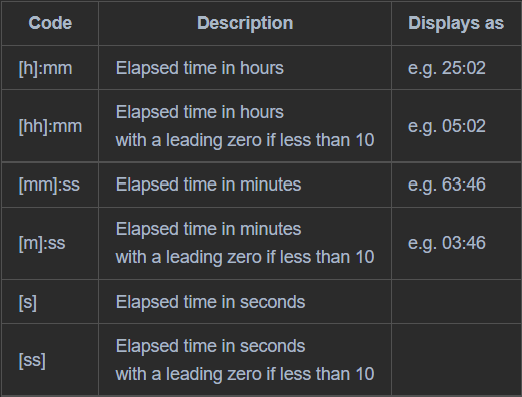
Task: Select the [s] code cell
Action: tap(50, 302)
